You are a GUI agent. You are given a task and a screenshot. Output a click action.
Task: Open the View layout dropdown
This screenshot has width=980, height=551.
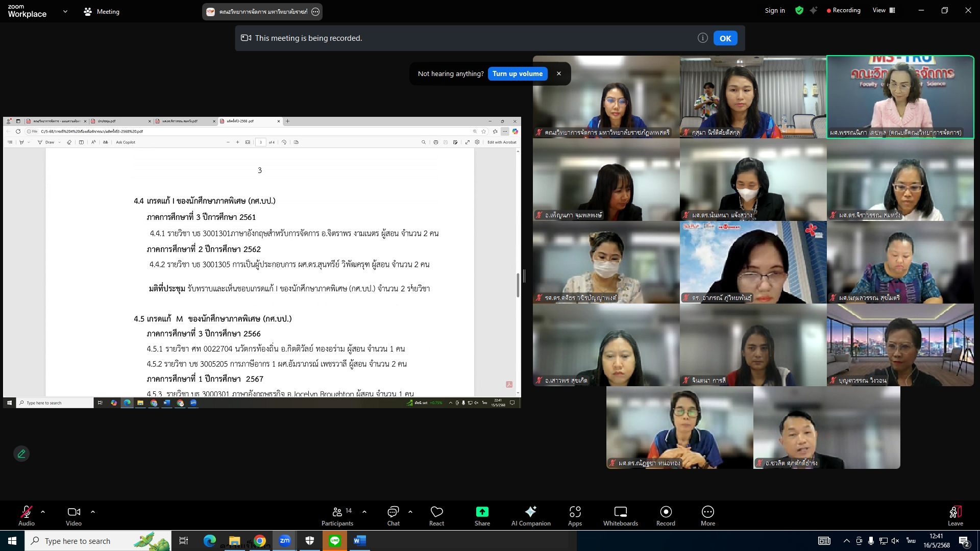pyautogui.click(x=884, y=10)
